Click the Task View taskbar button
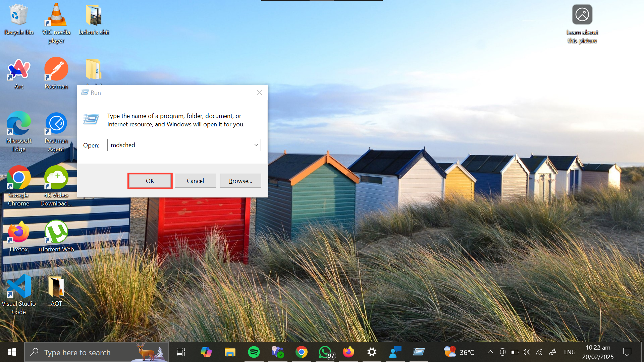644x362 pixels. coord(181,352)
